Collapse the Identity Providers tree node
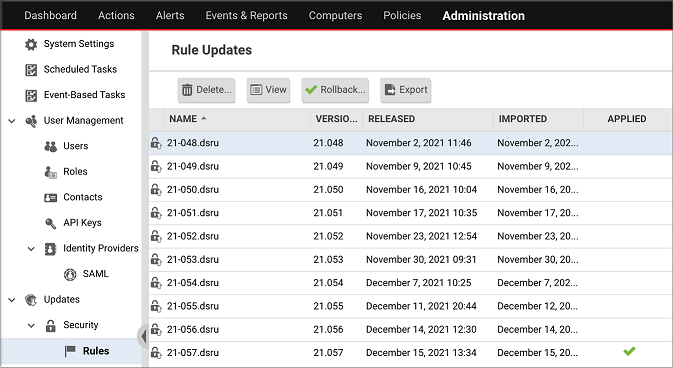 coord(31,249)
